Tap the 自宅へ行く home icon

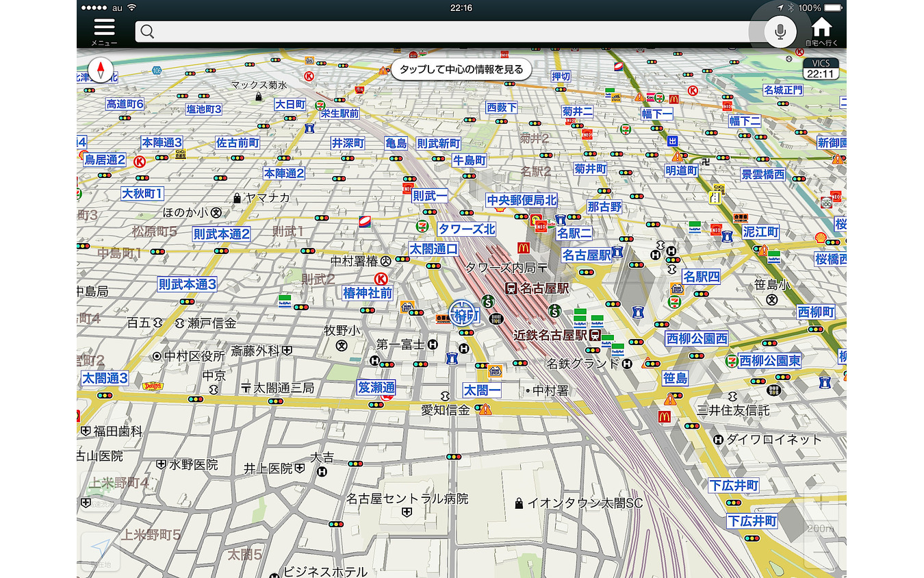[821, 32]
